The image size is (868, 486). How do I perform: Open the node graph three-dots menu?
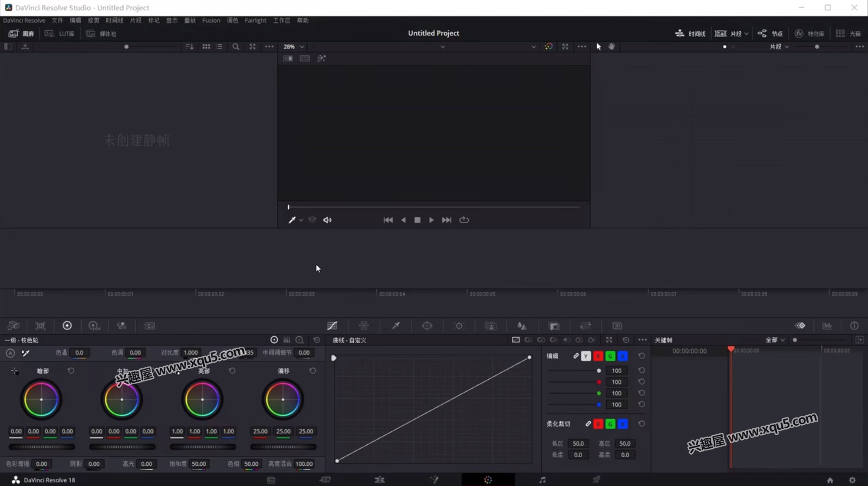pyautogui.click(x=859, y=46)
